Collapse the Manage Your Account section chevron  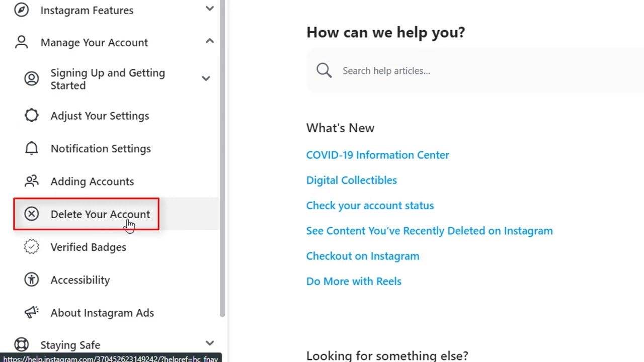click(x=210, y=41)
